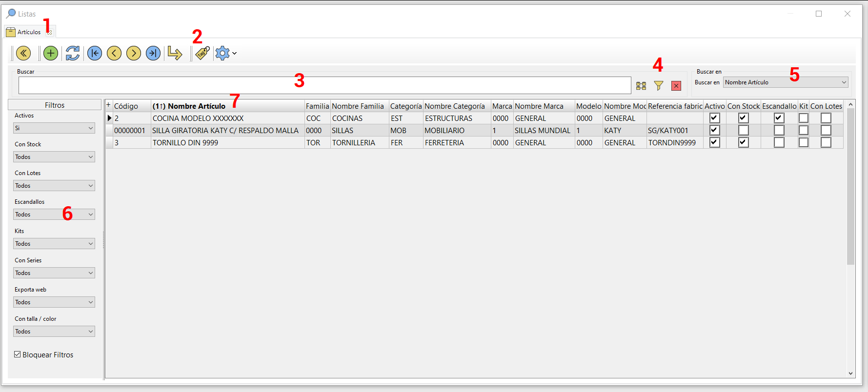Click the filters panel splitter handle
Image resolution: width=868 pixels, height=392 pixels.
point(103,240)
